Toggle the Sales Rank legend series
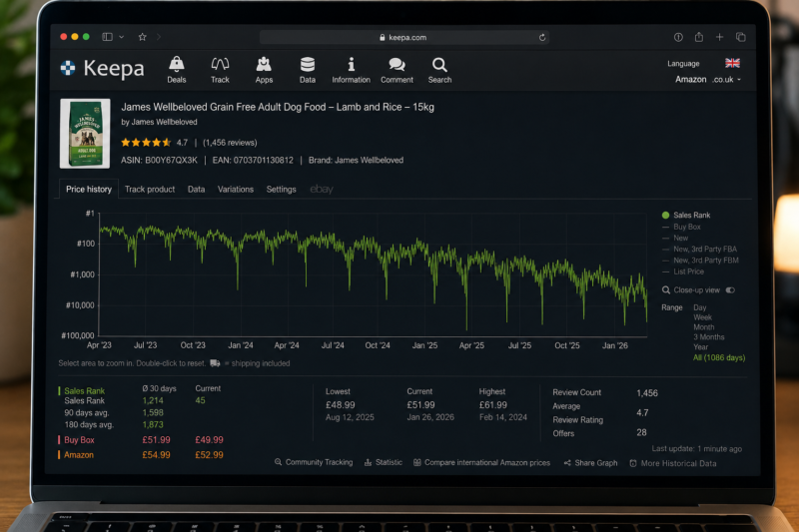 pyautogui.click(x=686, y=215)
